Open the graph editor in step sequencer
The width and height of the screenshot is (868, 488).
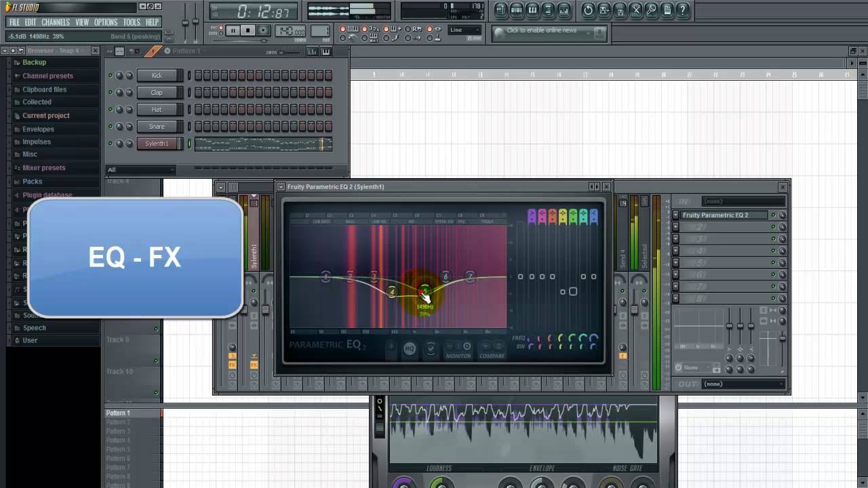pyautogui.click(x=312, y=52)
